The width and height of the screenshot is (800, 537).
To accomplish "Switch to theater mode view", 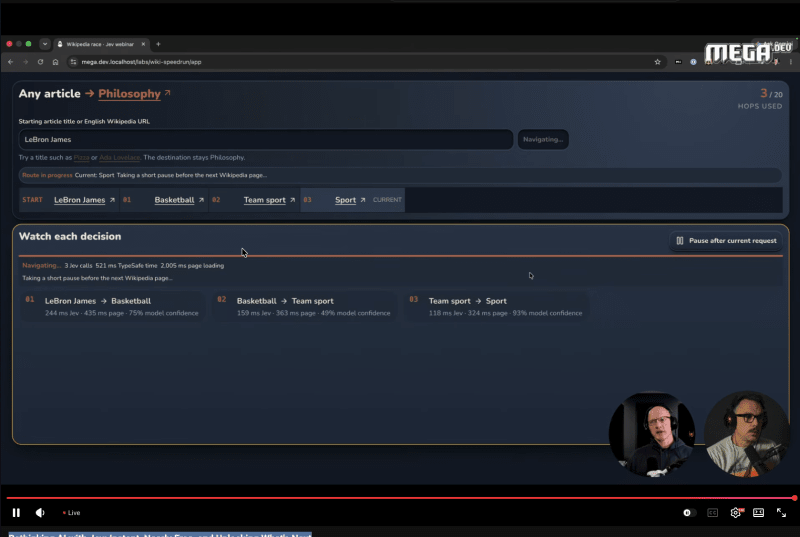I will coord(758,513).
